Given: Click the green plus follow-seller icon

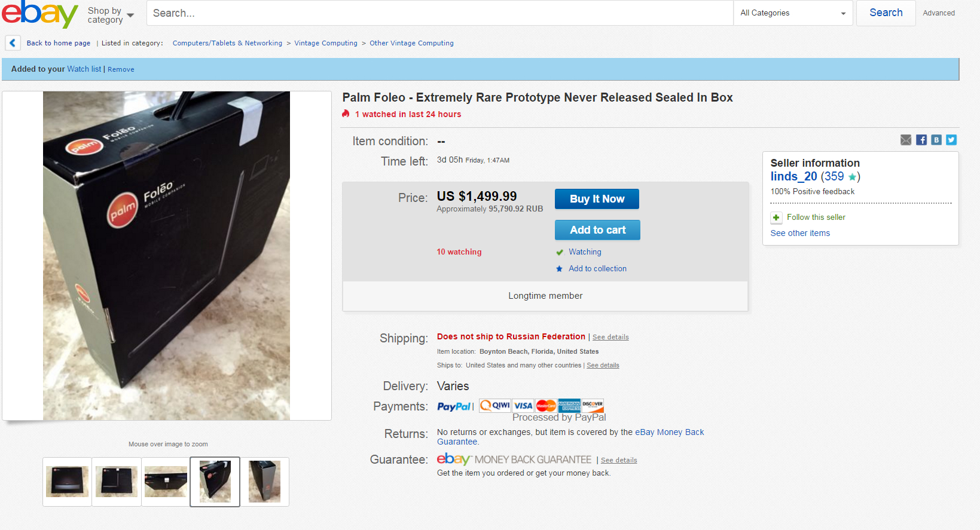Looking at the screenshot, I should 776,217.
